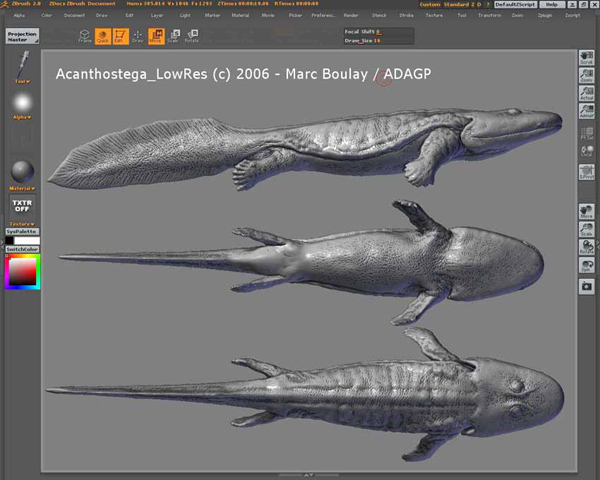Open the Stencil menu

click(379, 15)
